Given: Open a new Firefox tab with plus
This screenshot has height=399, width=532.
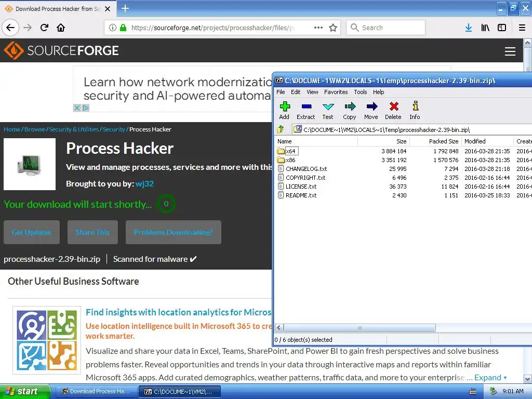Looking at the screenshot, I should 125,8.
